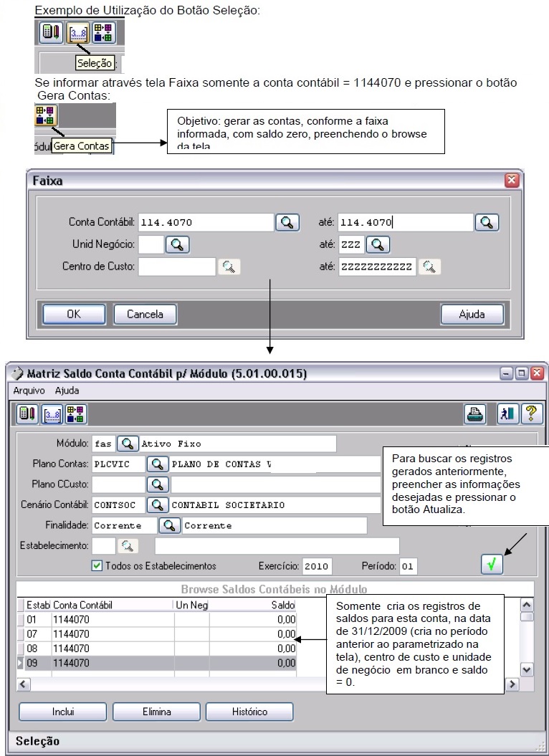Open the Ajuda menu

[67, 391]
